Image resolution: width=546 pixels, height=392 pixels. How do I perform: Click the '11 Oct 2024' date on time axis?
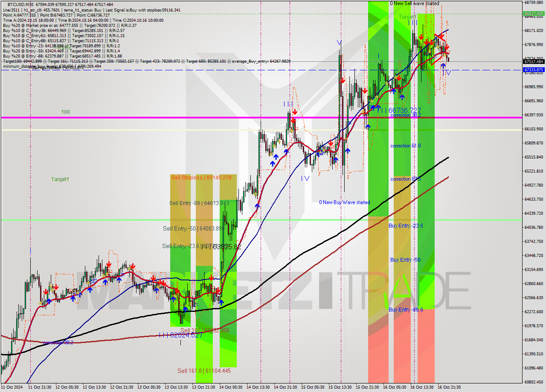point(12,387)
